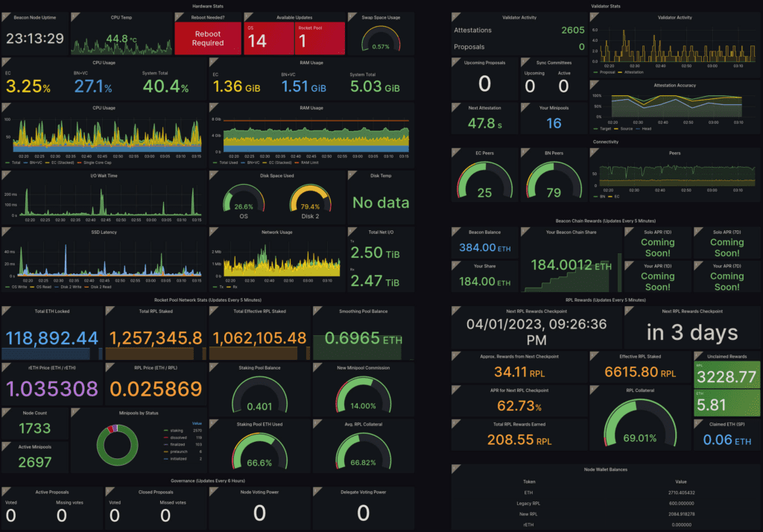Open the Your Beacon Chain Share panel title menu
763x532 pixels.
571,232
